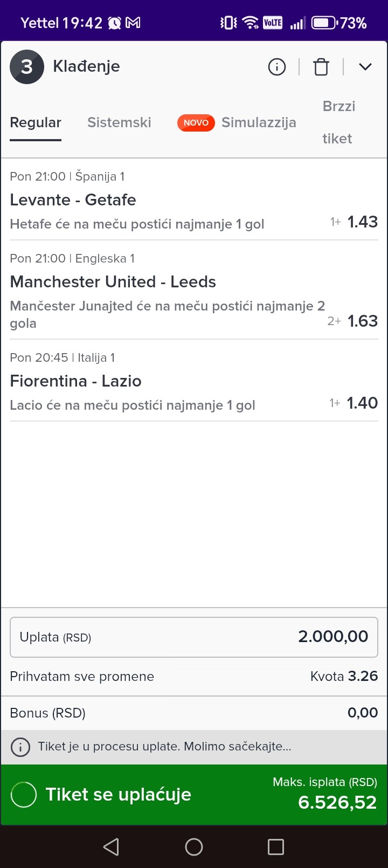Switch to the Sistemski tab

point(119,122)
